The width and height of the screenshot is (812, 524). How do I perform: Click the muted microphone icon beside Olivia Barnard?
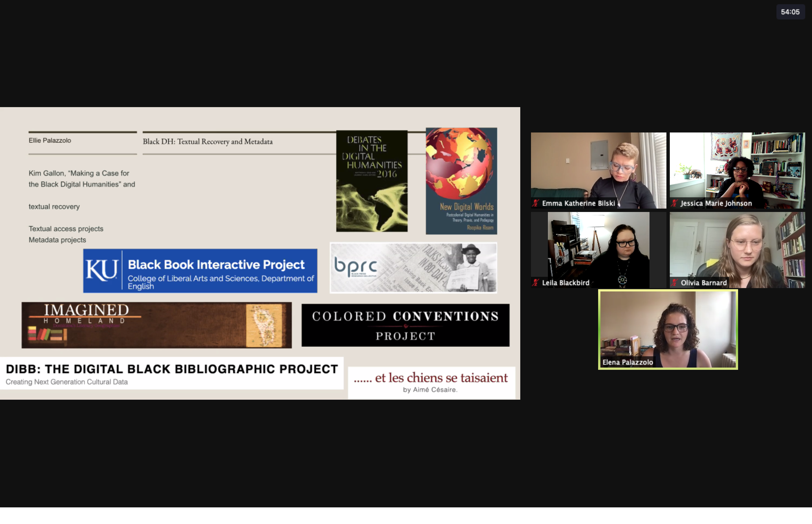674,282
